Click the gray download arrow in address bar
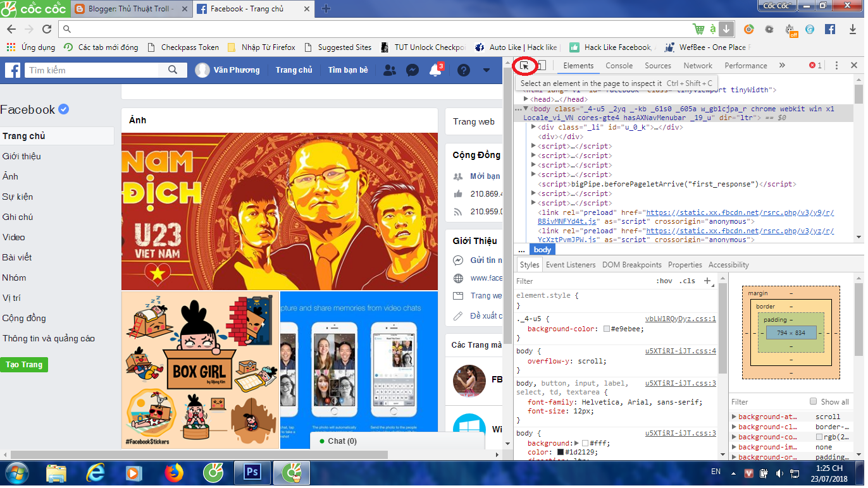Viewport: 868px width, 488px height. pyautogui.click(x=726, y=29)
